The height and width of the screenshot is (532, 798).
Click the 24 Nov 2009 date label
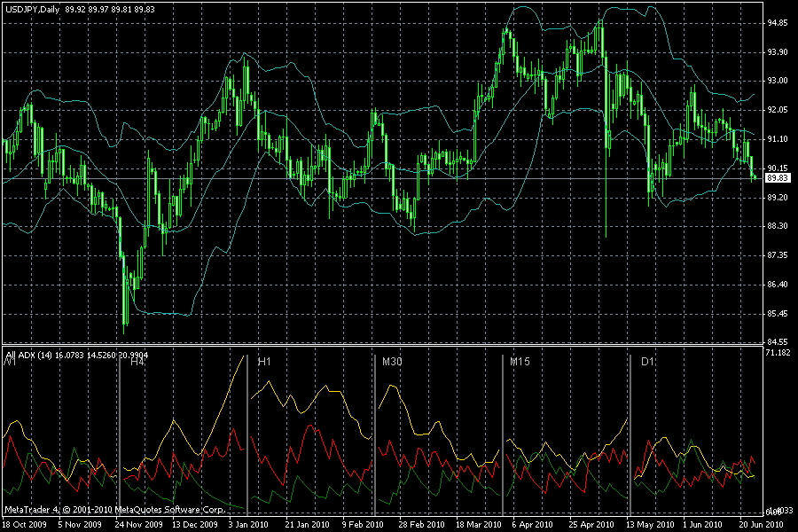coord(139,524)
